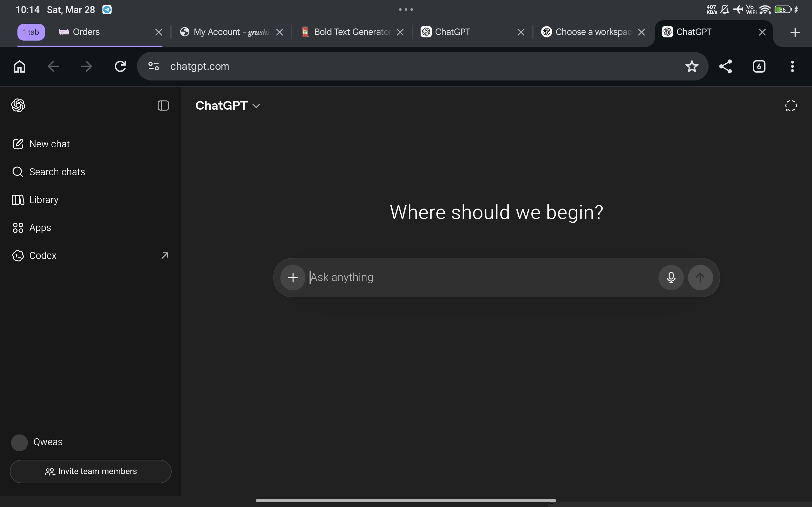Click the plus attach button in the prompt box
This screenshot has height=507, width=812.
pos(293,278)
